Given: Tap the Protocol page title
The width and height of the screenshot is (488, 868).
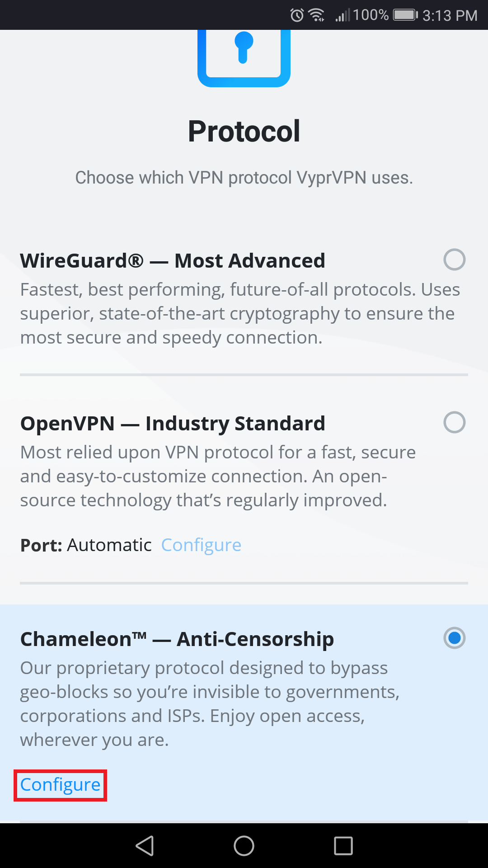Looking at the screenshot, I should 244,130.
